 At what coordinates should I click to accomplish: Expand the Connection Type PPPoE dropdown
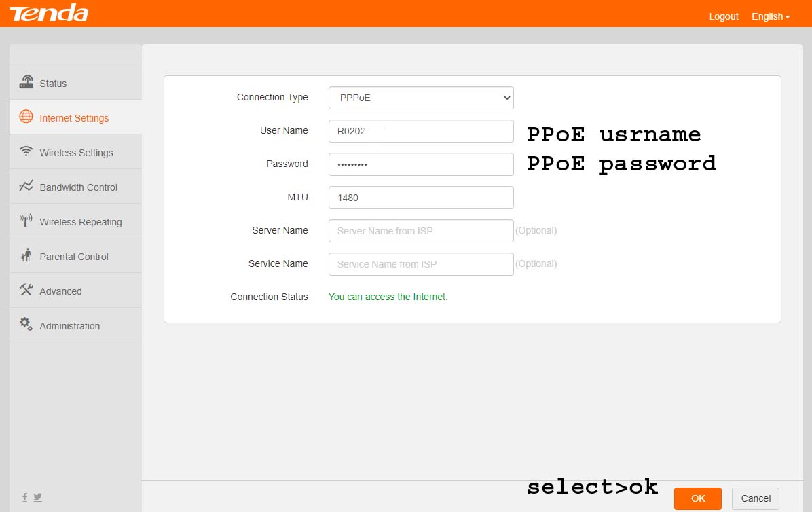point(421,98)
